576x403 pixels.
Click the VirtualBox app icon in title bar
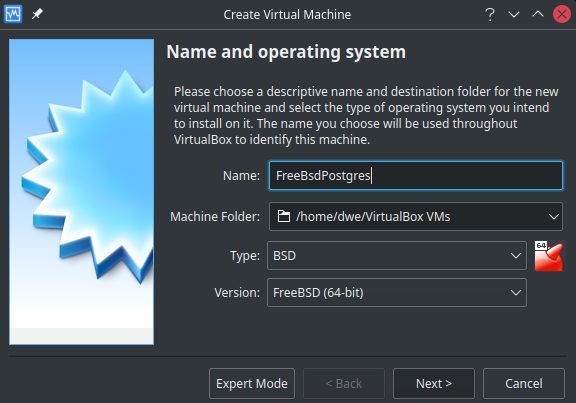[13, 14]
